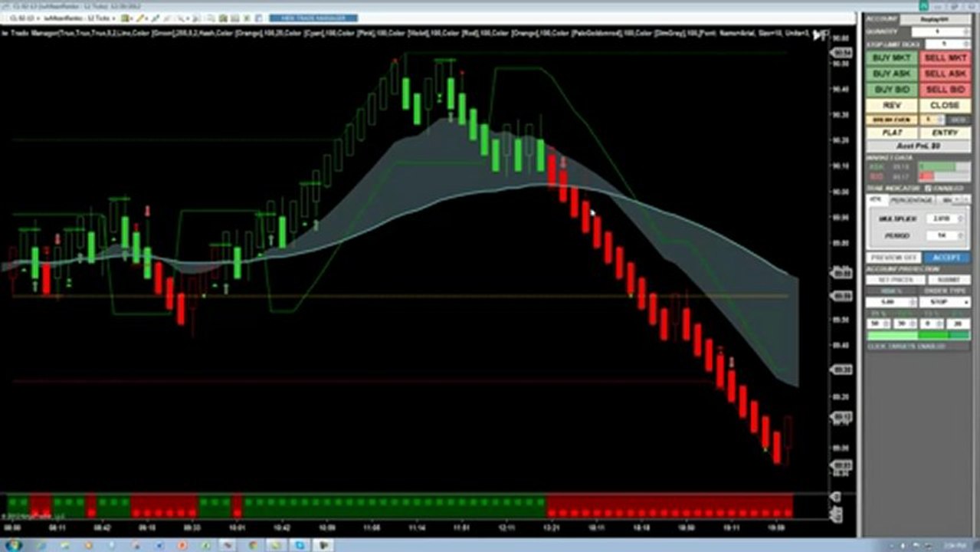
Task: Switch to the ATR tab
Action: tap(876, 199)
